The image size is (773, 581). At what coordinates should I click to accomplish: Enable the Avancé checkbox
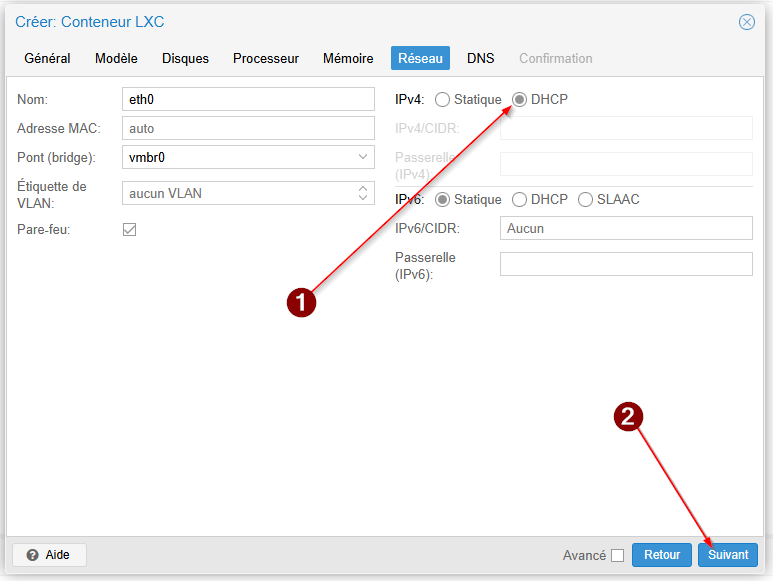(x=617, y=555)
